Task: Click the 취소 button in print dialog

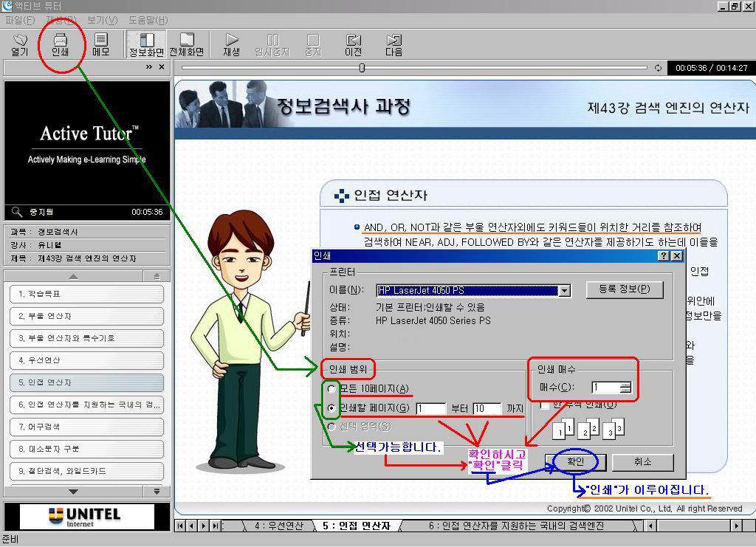Action: [x=642, y=462]
